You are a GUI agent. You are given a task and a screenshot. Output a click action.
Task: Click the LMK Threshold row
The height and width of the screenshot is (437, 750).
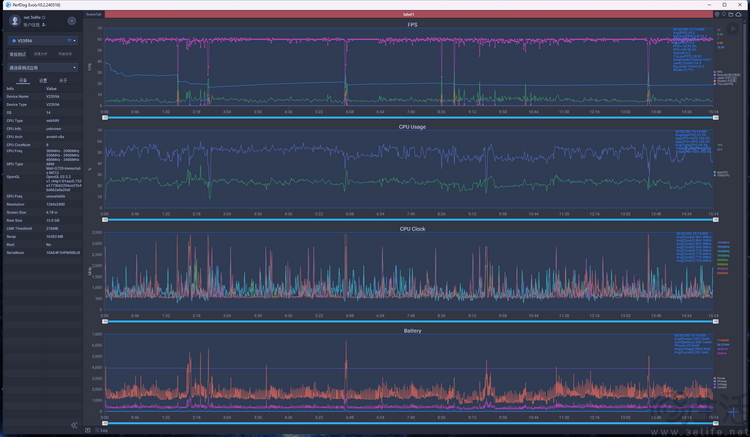[43, 229]
